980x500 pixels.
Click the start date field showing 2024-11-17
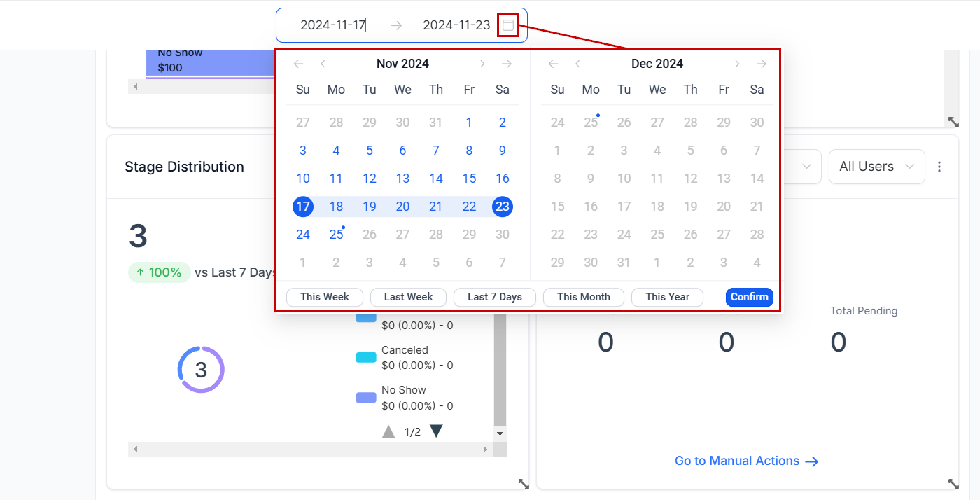coord(333,25)
